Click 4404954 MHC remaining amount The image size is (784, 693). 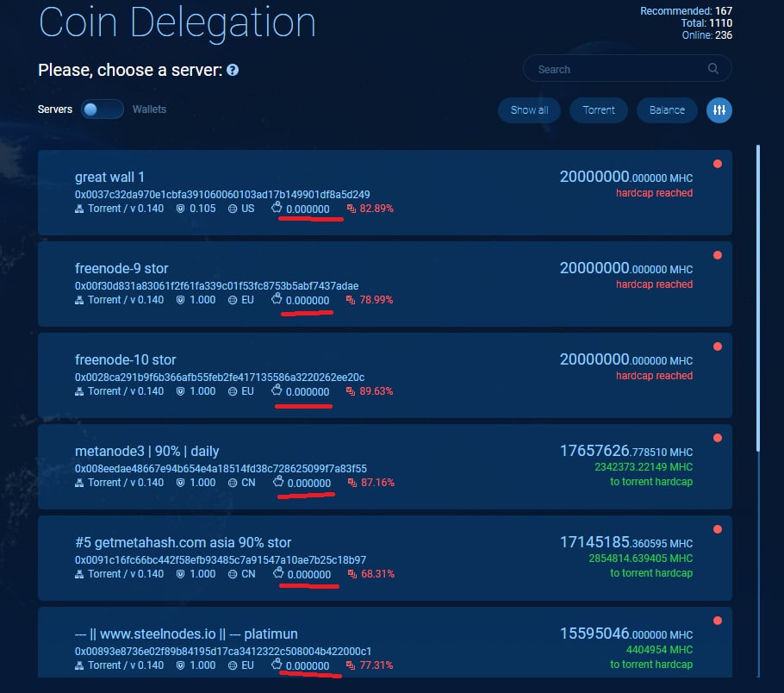[659, 649]
